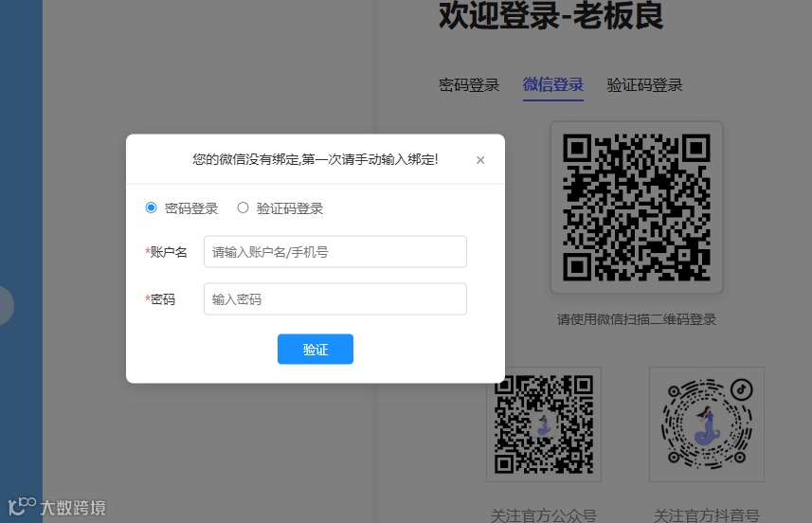The height and width of the screenshot is (523, 812).
Task: Click the blue 验证 button
Action: (x=316, y=349)
